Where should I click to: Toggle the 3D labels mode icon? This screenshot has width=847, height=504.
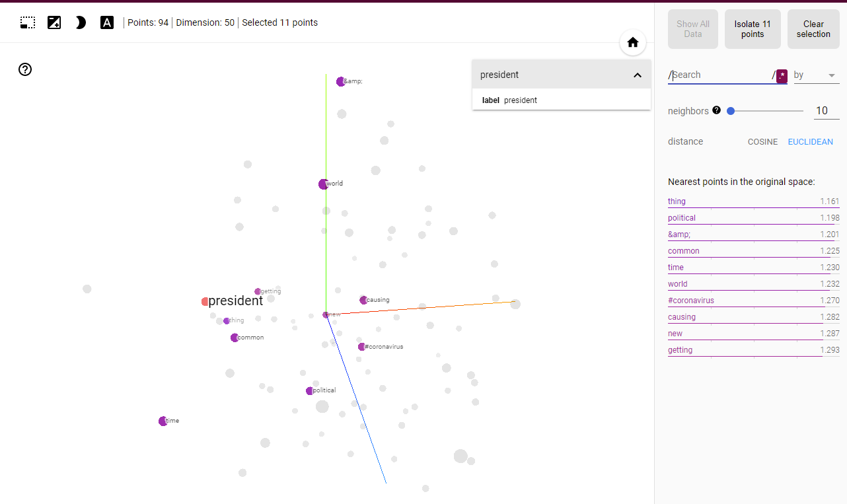(x=107, y=22)
